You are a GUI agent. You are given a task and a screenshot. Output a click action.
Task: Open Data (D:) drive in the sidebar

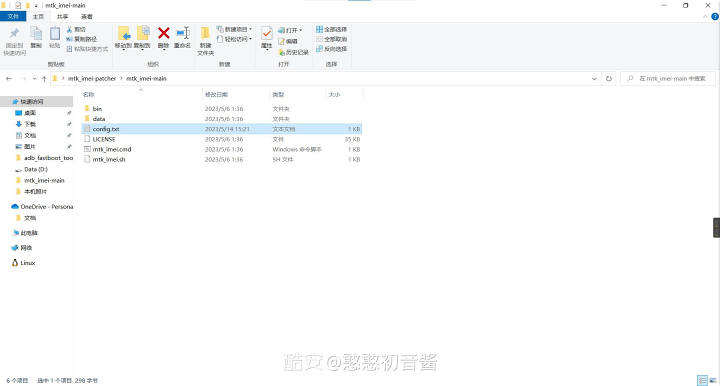pos(31,169)
